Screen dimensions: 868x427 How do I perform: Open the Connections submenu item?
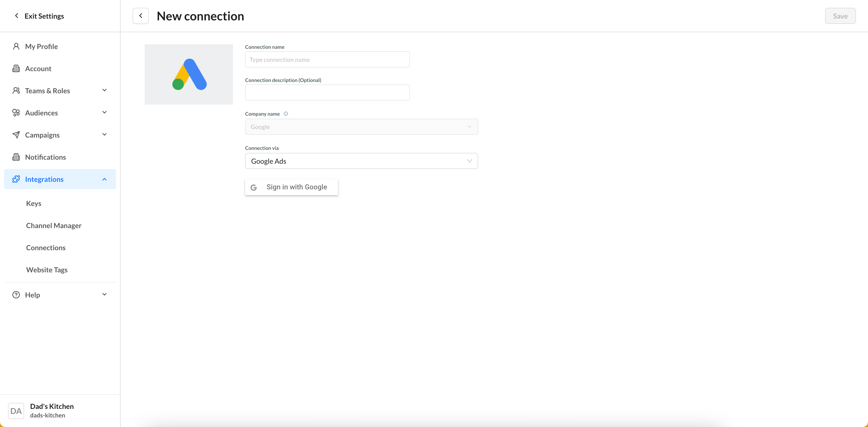46,247
